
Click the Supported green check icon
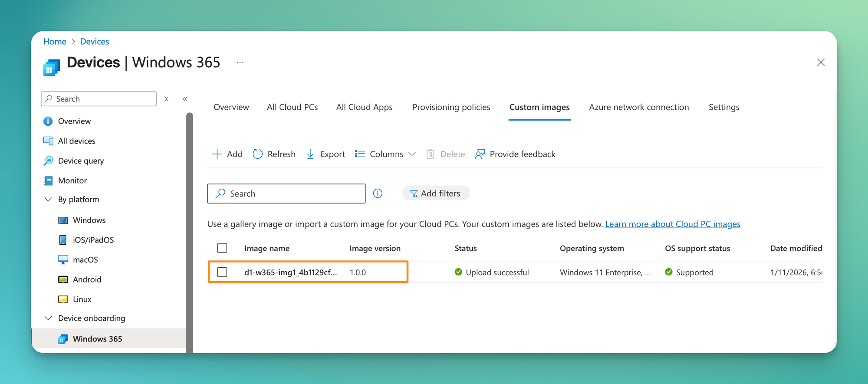pyautogui.click(x=669, y=272)
